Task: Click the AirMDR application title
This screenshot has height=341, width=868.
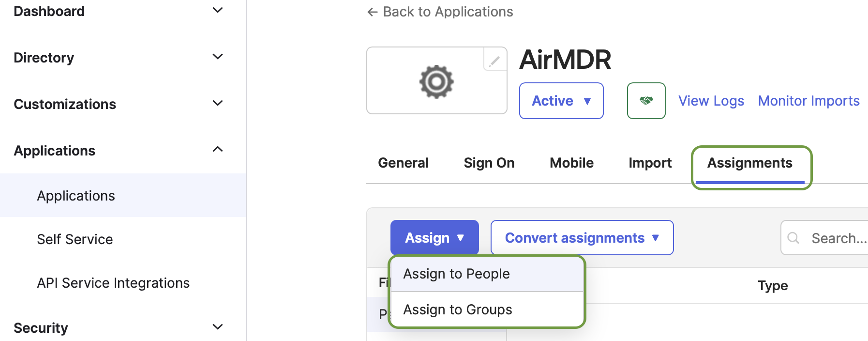Action: coord(565,60)
